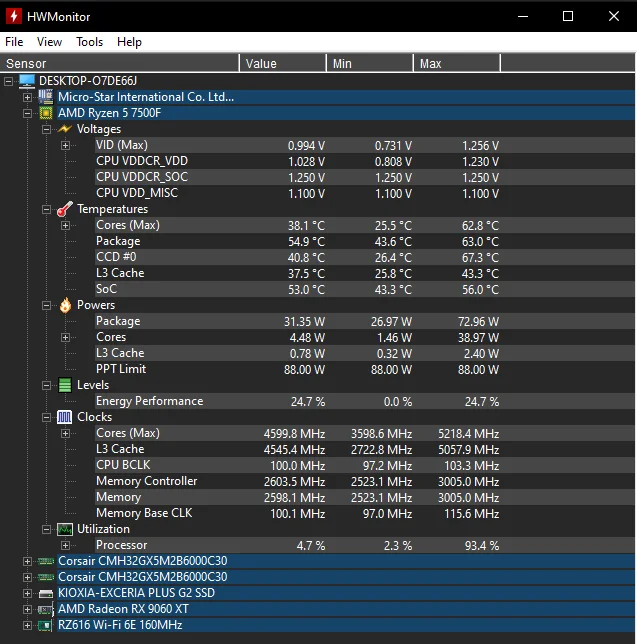Click the 72.96 W Package max power

click(x=478, y=322)
